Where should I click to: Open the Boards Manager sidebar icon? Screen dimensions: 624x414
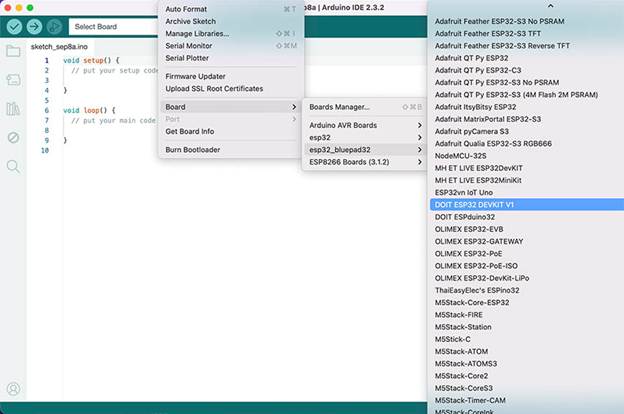tap(13, 79)
